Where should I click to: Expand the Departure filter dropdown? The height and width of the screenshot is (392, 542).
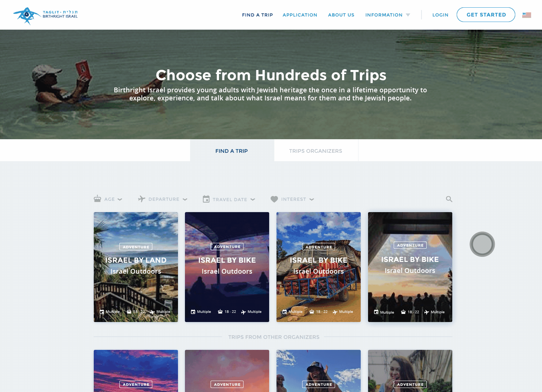(x=163, y=199)
